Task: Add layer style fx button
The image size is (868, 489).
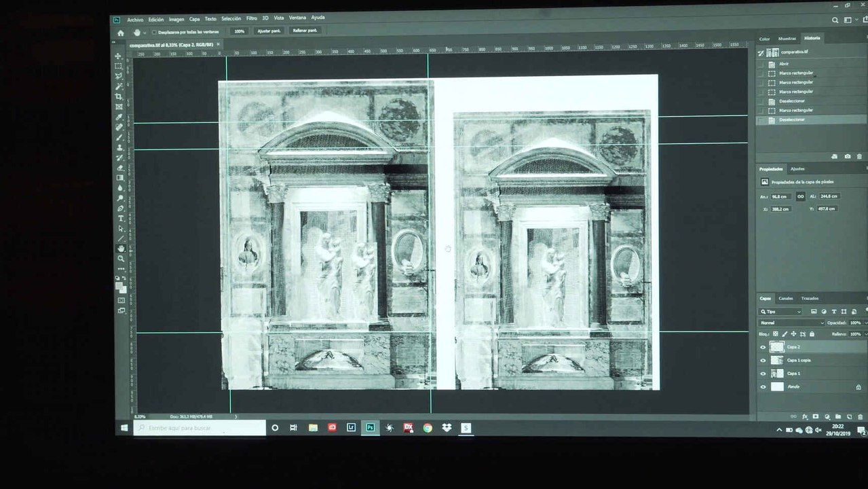Action: tap(805, 416)
